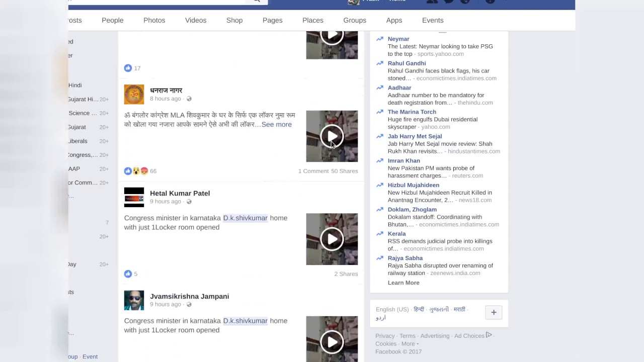Switch to the Shop tab

click(234, 20)
